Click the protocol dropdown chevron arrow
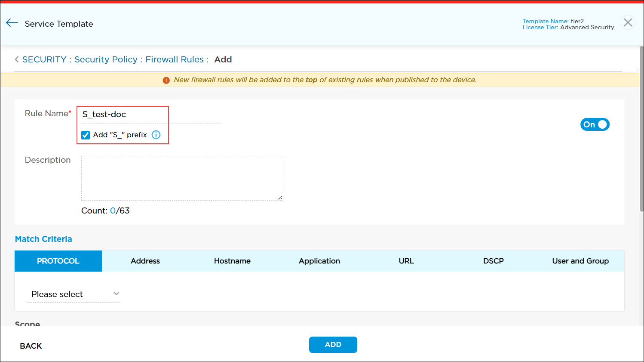Image resolution: width=644 pixels, height=362 pixels. 116,294
